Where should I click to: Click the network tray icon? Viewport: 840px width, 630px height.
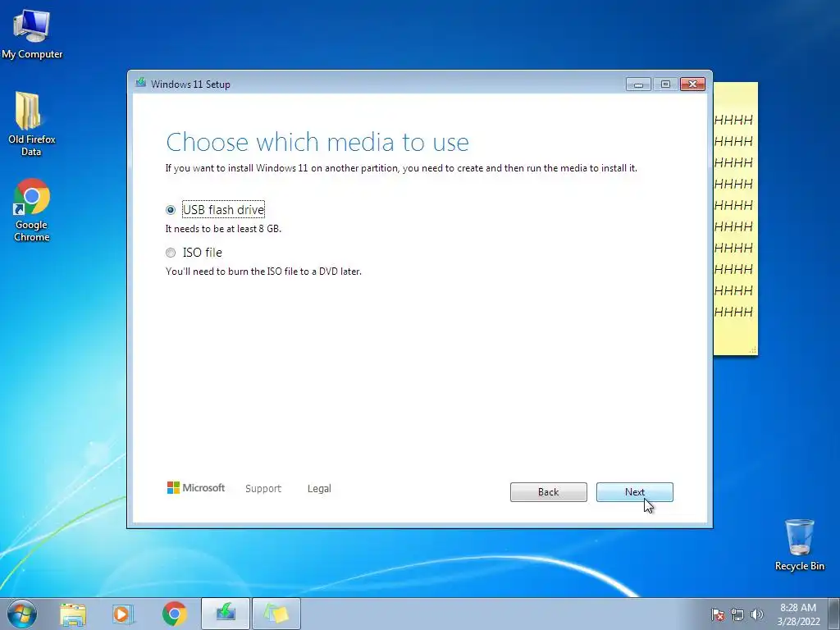pyautogui.click(x=737, y=614)
